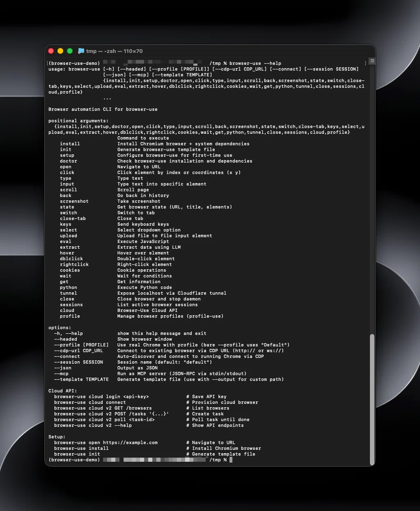Click 'Cookie operations' text
The height and width of the screenshot is (511, 420).
point(142,270)
